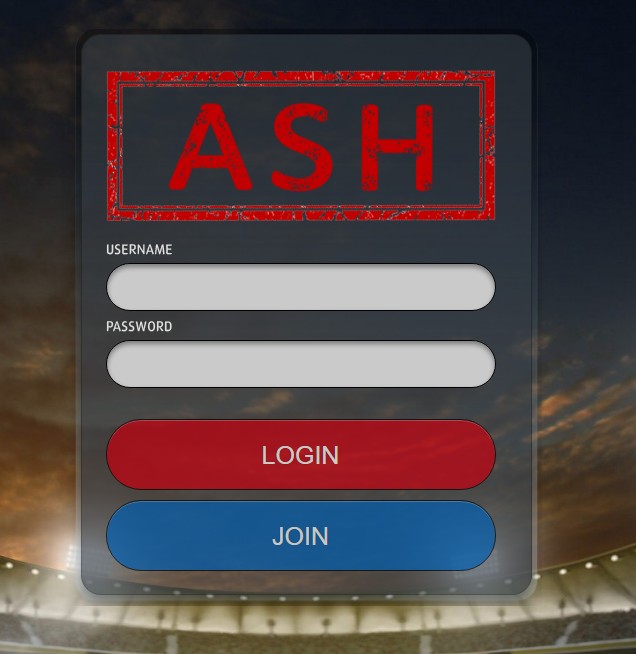This screenshot has width=636, height=654.
Task: Click the letter H in the logo
Action: (x=397, y=147)
